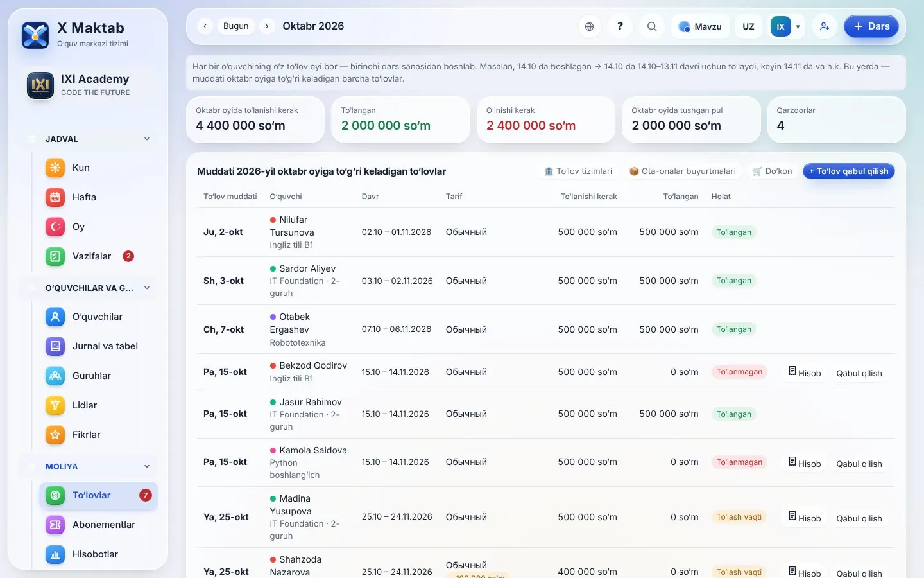Toggle the Mavzu theme switch
Viewport: 924px width, 578px height.
[x=701, y=26]
